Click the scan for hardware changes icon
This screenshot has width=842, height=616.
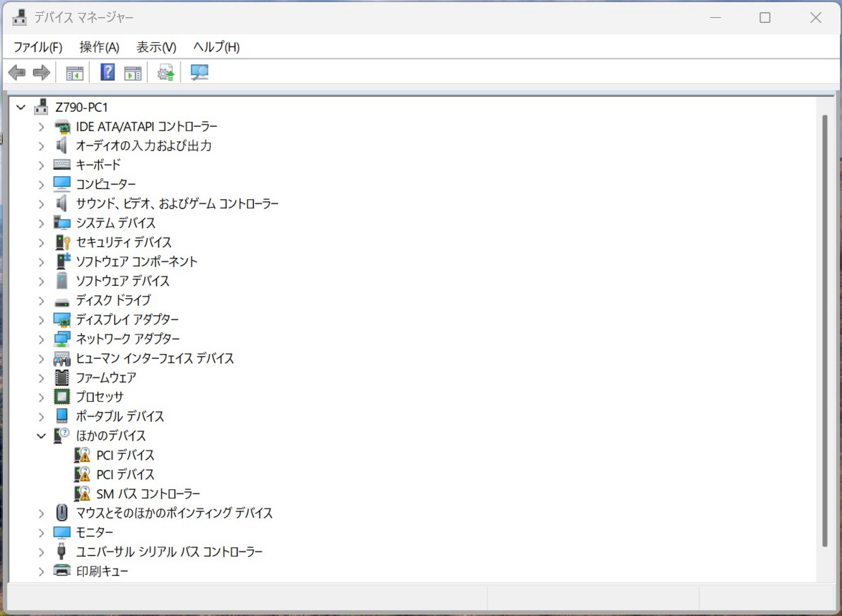click(199, 72)
